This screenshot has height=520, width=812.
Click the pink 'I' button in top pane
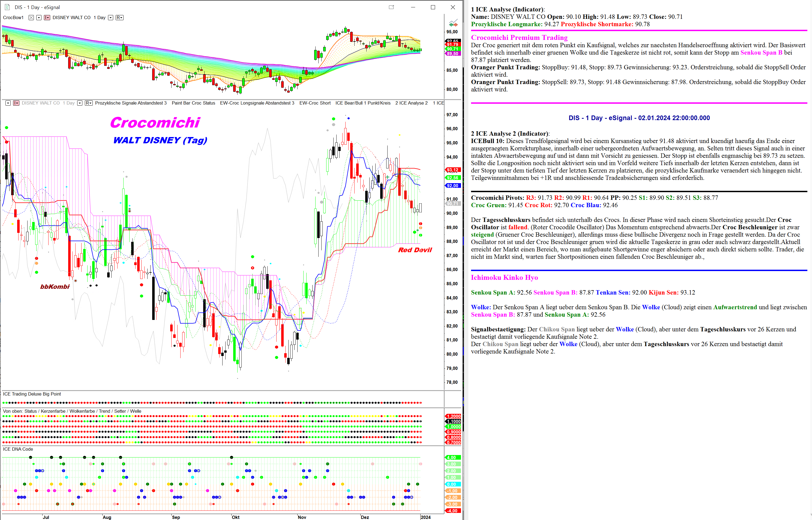pyautogui.click(x=47, y=17)
